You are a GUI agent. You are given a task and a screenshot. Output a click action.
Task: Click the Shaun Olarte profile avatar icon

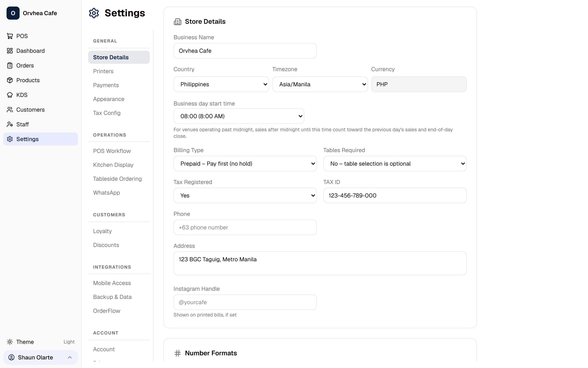11,357
